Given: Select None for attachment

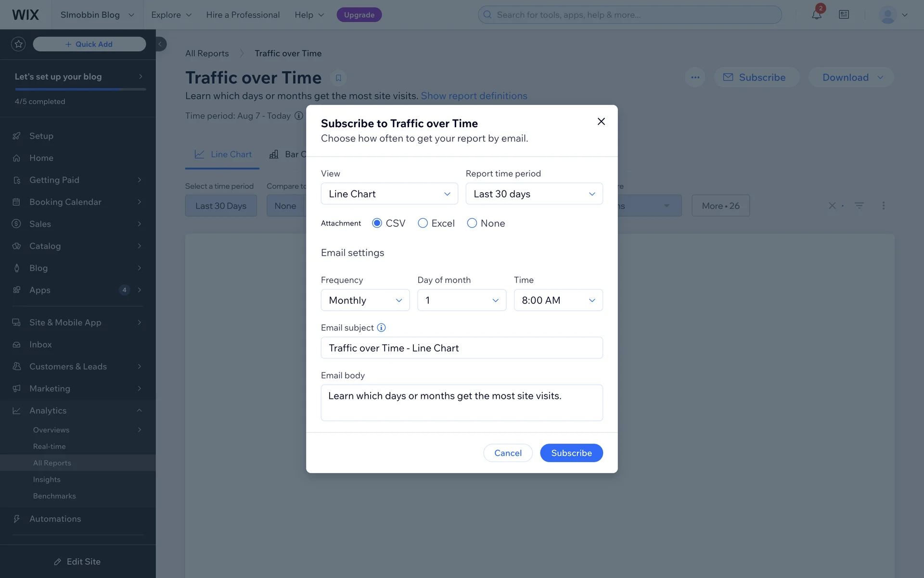Looking at the screenshot, I should point(472,223).
